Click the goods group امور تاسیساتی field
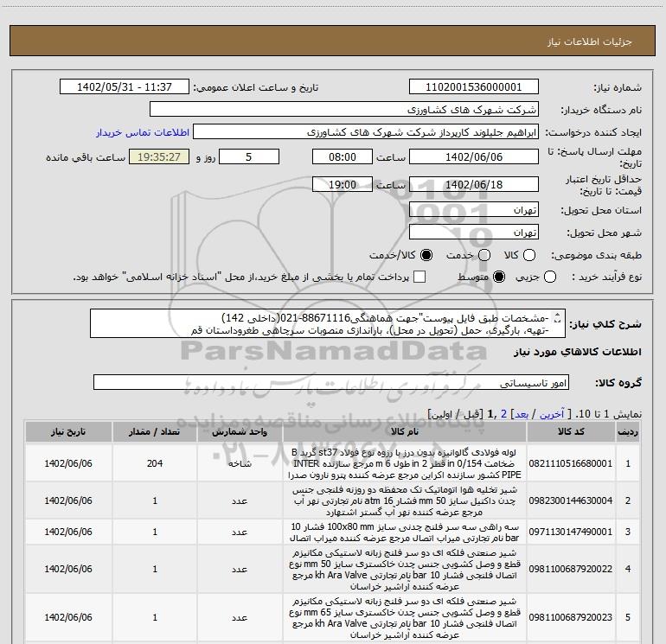This screenshot has height=644, width=666. tap(331, 382)
